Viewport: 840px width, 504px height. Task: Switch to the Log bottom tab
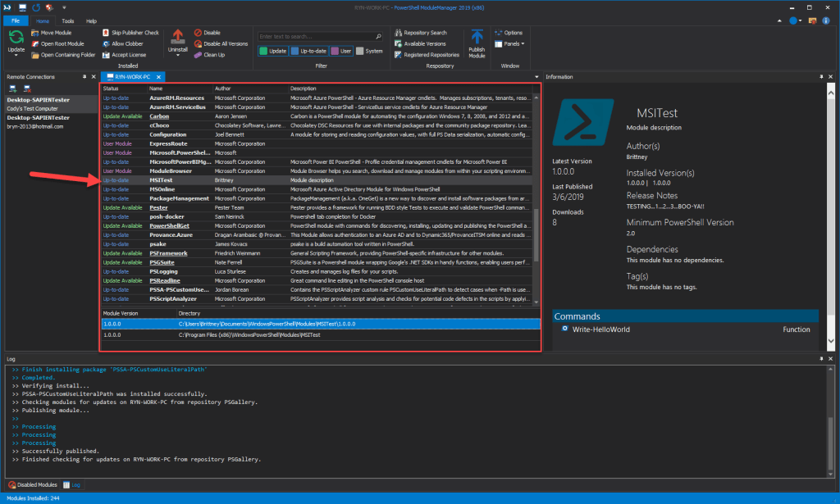[72, 484]
